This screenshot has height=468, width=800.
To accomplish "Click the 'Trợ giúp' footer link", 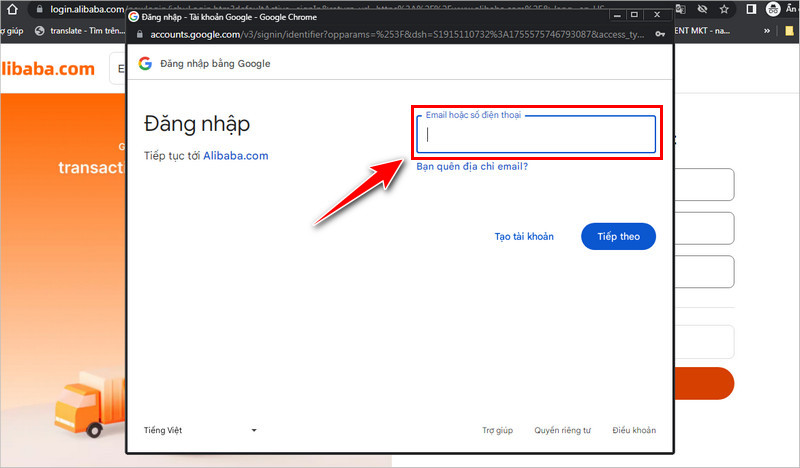I will [x=497, y=430].
